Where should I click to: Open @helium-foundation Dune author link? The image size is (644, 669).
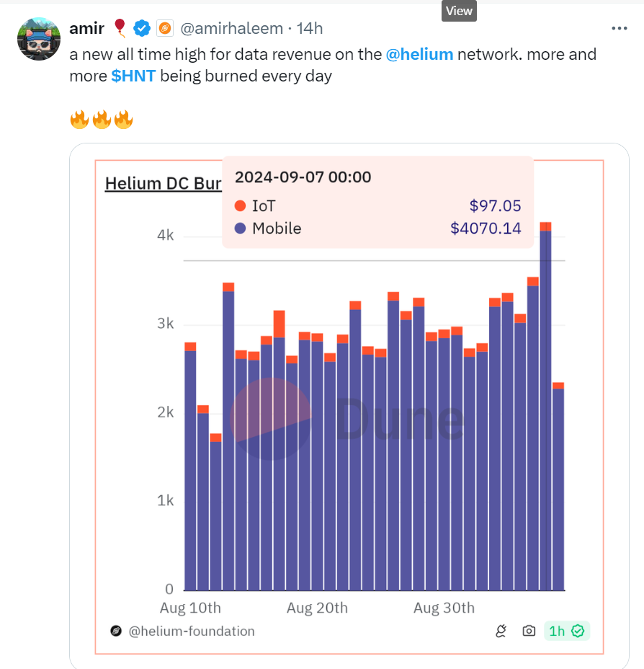pyautogui.click(x=192, y=632)
